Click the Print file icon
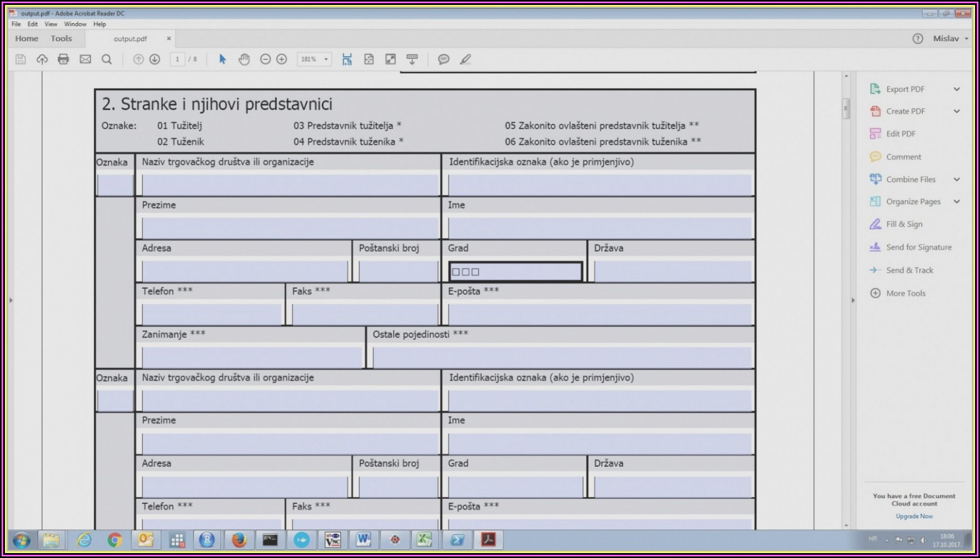The image size is (980, 558). (x=63, y=59)
